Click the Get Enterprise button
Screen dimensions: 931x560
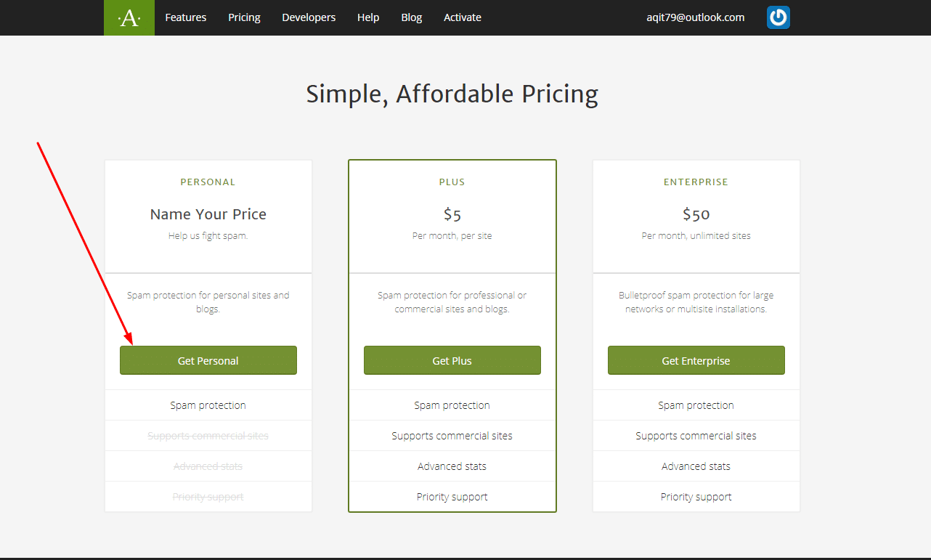click(x=696, y=360)
